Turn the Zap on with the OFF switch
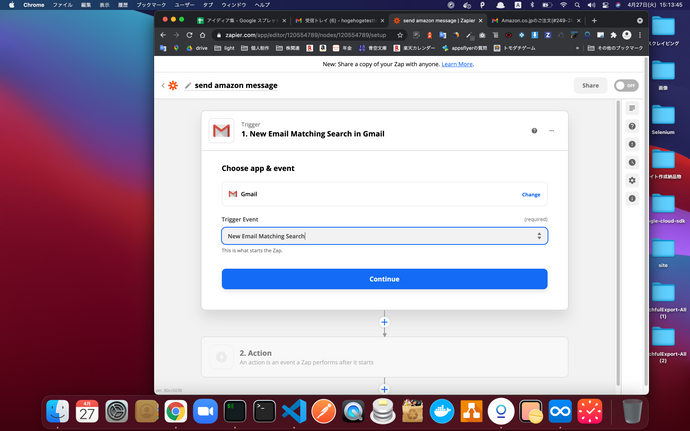Image resolution: width=690 pixels, height=431 pixels. coord(626,85)
